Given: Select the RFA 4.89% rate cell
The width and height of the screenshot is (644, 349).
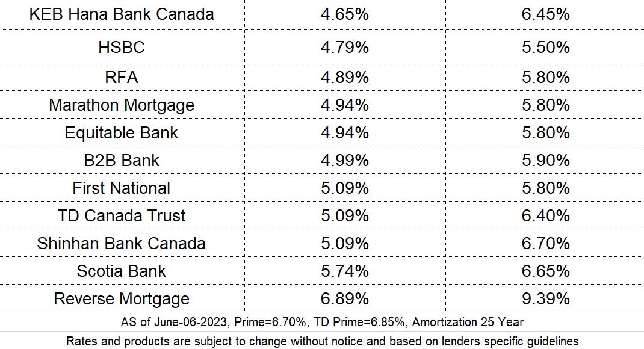Looking at the screenshot, I should tap(345, 77).
